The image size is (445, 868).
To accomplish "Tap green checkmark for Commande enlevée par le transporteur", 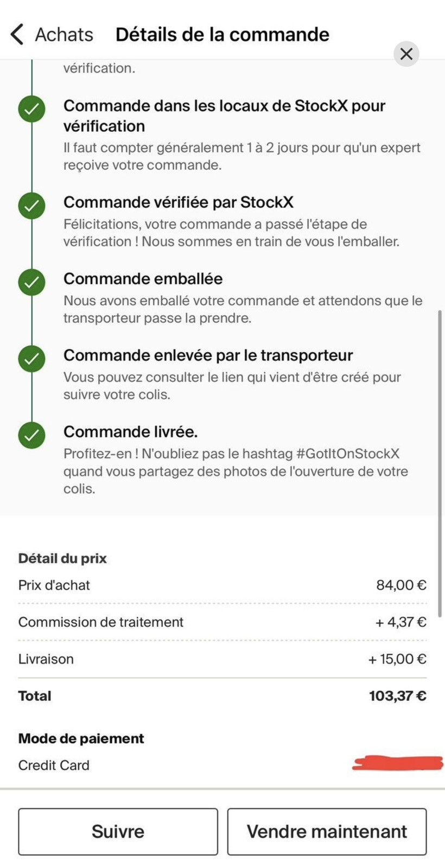I will (x=32, y=359).
